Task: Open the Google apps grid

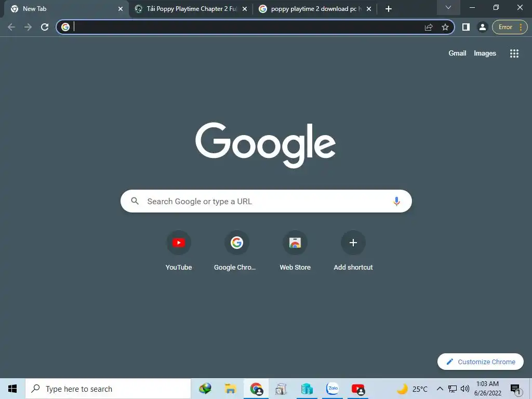Action: click(514, 54)
